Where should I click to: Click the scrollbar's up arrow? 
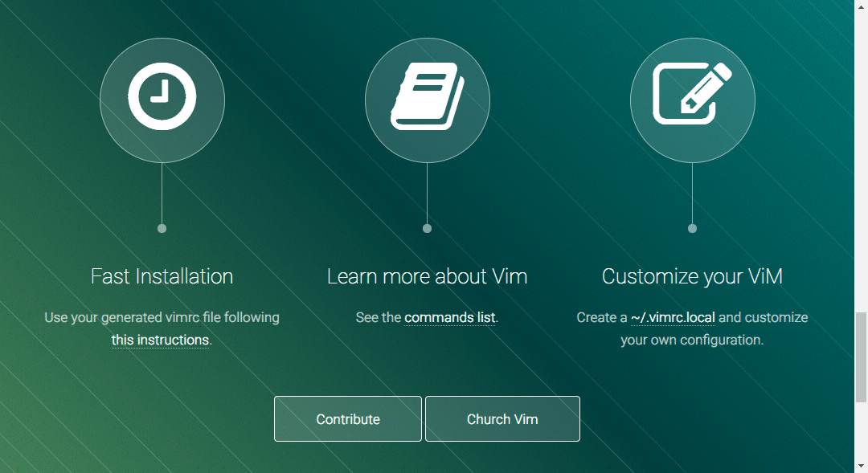coord(861,6)
